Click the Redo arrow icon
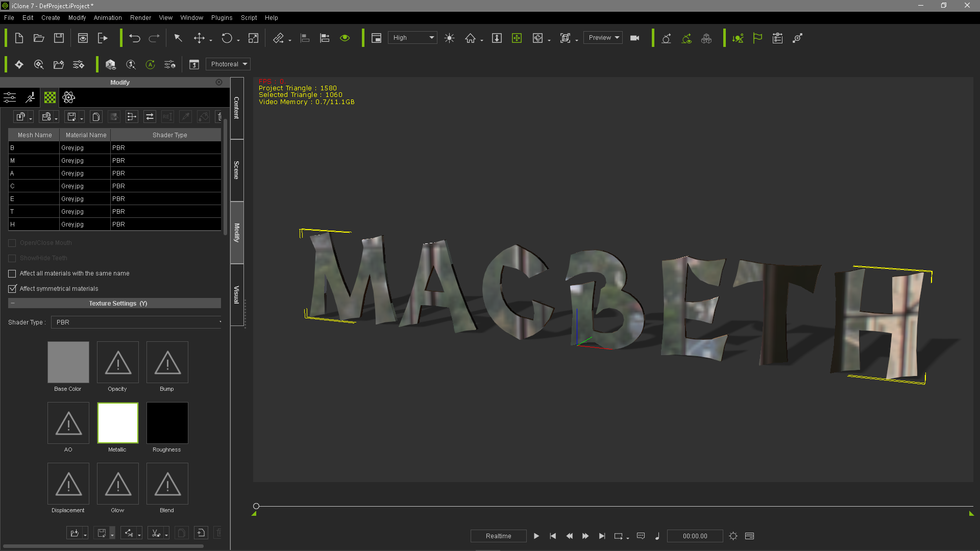 154,38
